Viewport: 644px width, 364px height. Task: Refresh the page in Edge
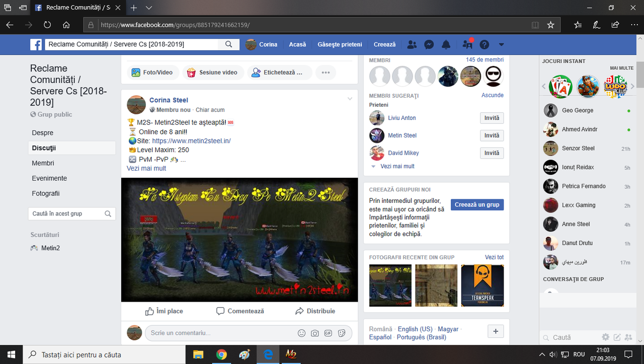point(47,25)
